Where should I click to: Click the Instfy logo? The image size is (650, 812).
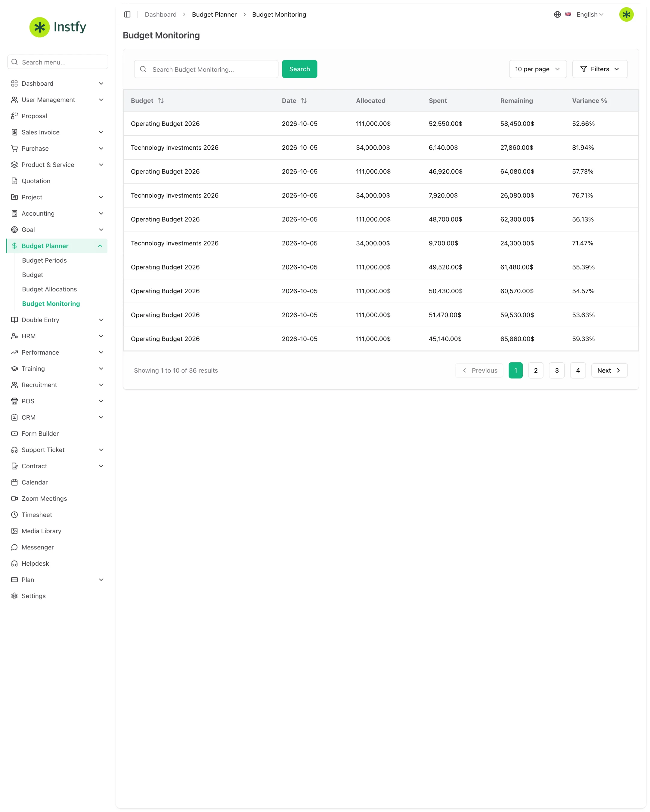(x=58, y=27)
